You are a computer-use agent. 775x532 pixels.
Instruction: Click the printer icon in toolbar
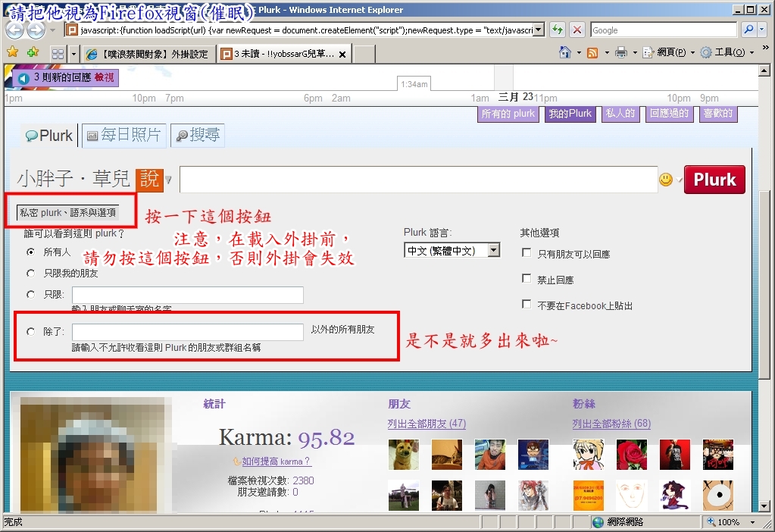coord(621,52)
